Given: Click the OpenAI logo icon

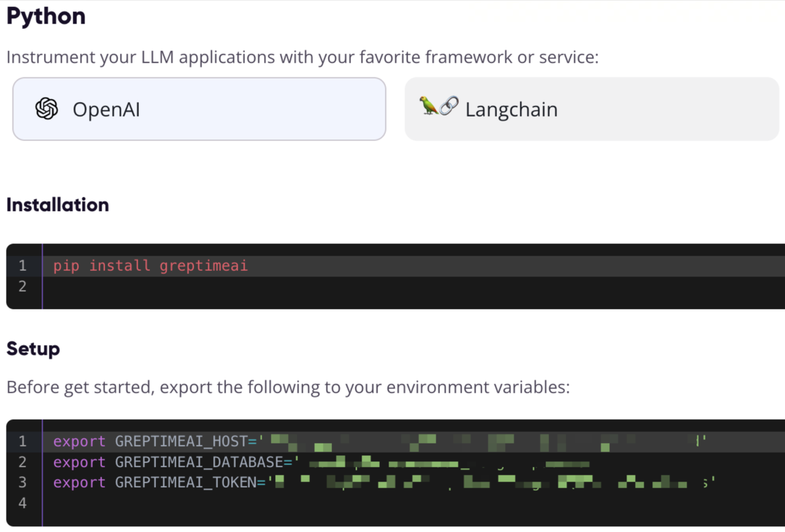Looking at the screenshot, I should coord(46,108).
